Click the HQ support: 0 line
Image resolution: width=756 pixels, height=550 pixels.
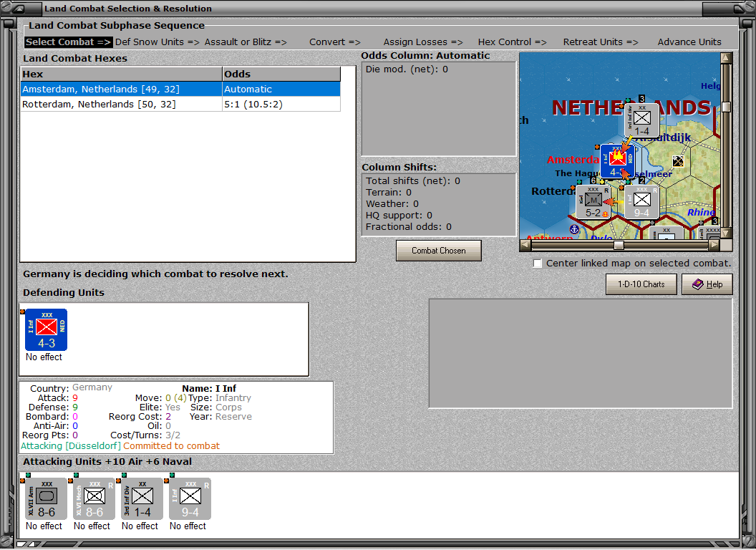[399, 215]
